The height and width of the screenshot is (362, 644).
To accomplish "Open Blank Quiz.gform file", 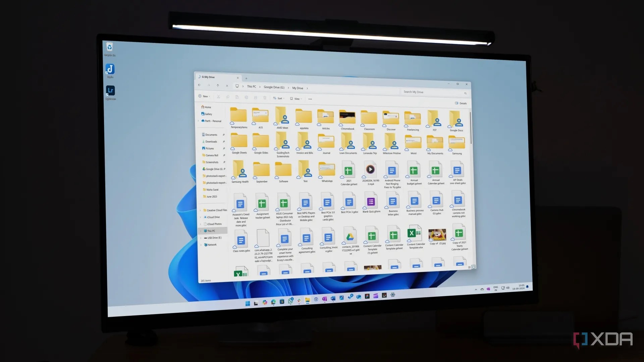I will point(371,201).
